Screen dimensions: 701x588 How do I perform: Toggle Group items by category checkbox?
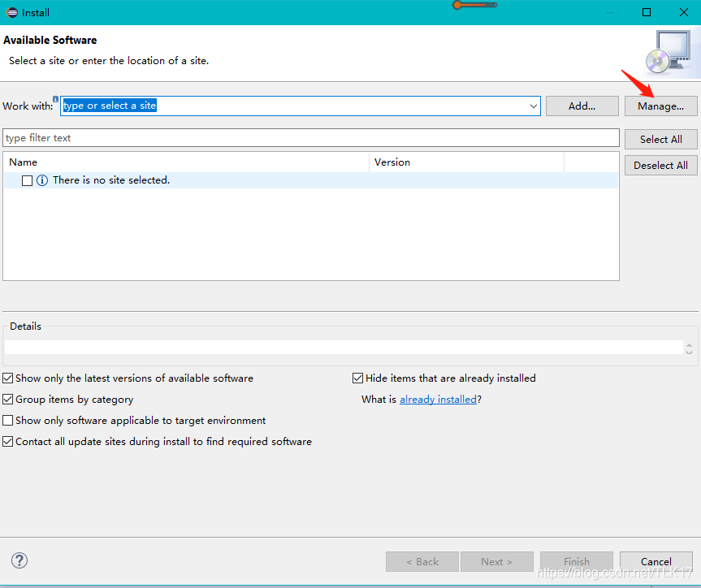tap(7, 400)
